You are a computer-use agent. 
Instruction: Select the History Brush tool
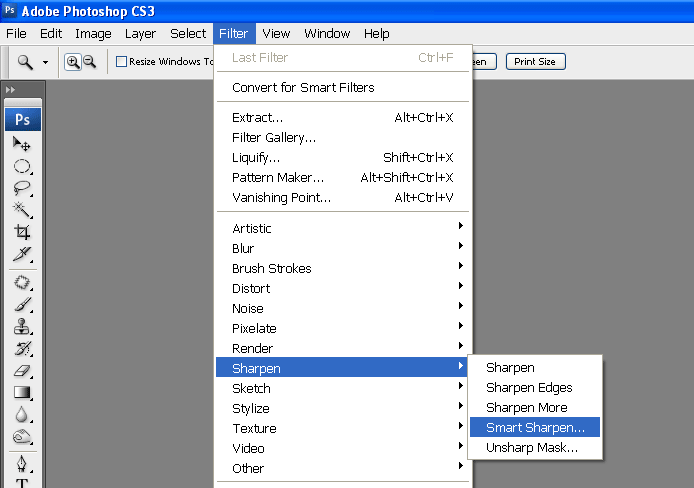pyautogui.click(x=22, y=349)
